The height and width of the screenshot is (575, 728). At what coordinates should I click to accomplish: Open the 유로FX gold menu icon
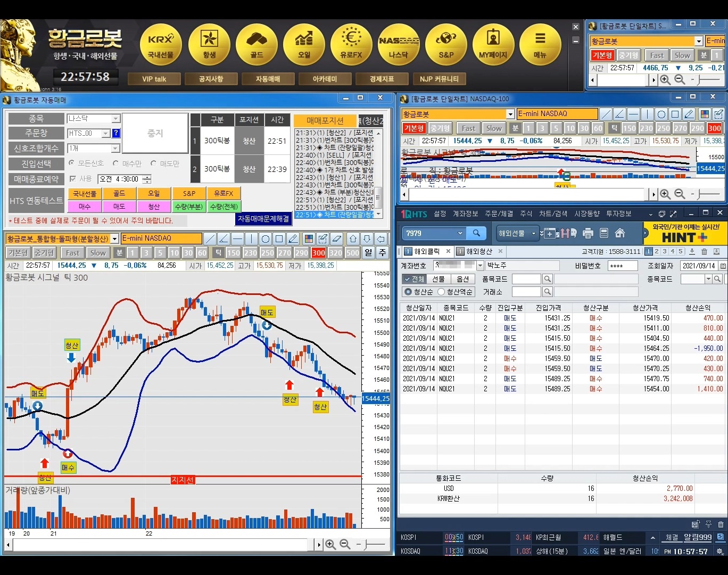pyautogui.click(x=351, y=45)
